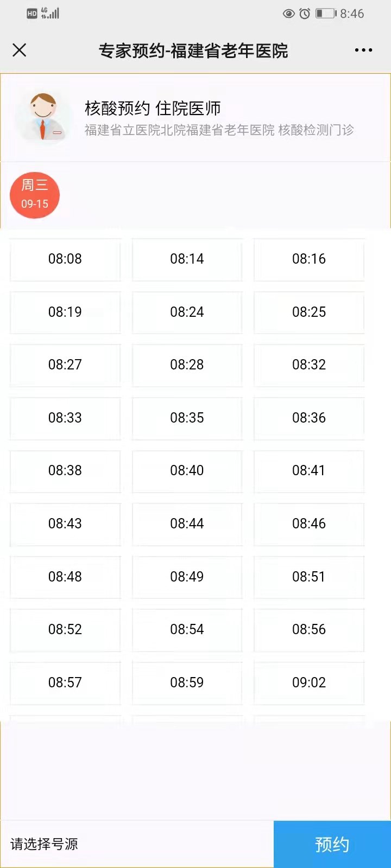Tap the alarm clock status bar icon
Screen dimensions: 391x868
point(305,14)
